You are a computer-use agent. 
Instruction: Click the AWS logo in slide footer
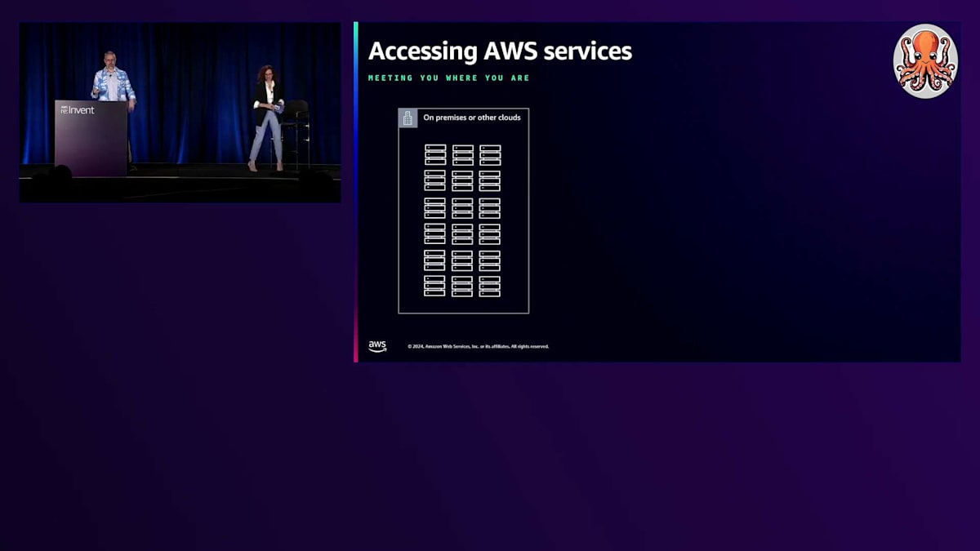pos(377,346)
